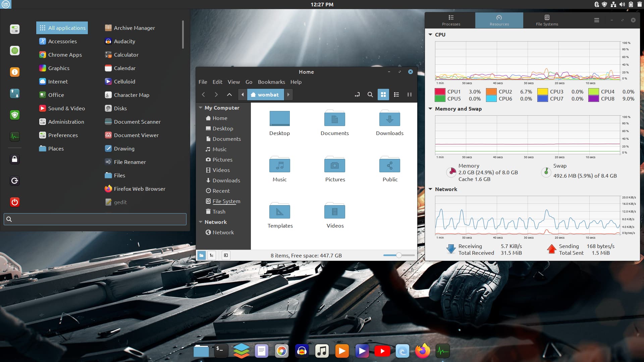The height and width of the screenshot is (362, 644).
Task: Toggle location entry mode in file manager toolbar
Action: pyautogui.click(x=357, y=95)
